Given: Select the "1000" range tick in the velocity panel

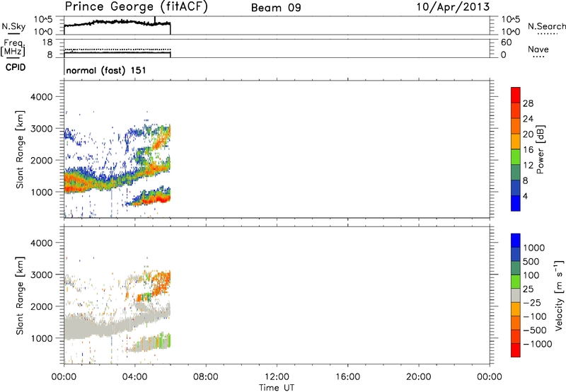Looking at the screenshot, I should 42,338.
